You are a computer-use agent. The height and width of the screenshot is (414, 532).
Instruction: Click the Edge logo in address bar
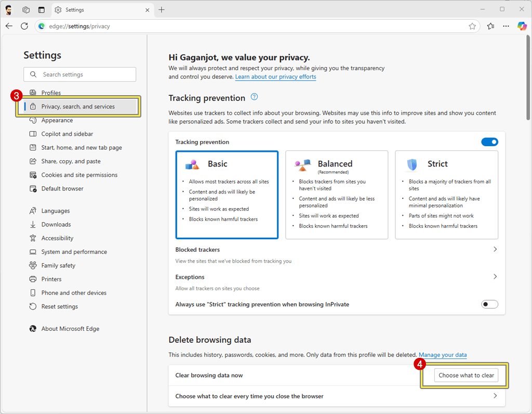42,26
